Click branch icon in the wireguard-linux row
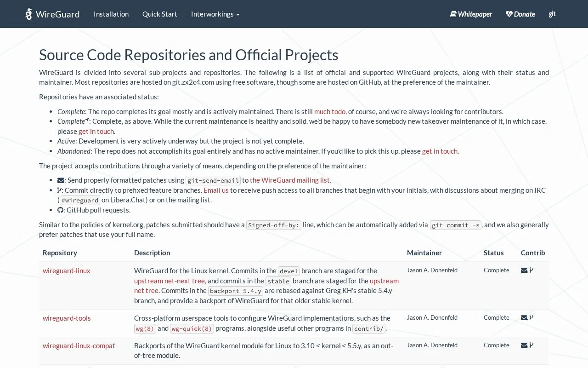This screenshot has width=588, height=368. point(531,270)
